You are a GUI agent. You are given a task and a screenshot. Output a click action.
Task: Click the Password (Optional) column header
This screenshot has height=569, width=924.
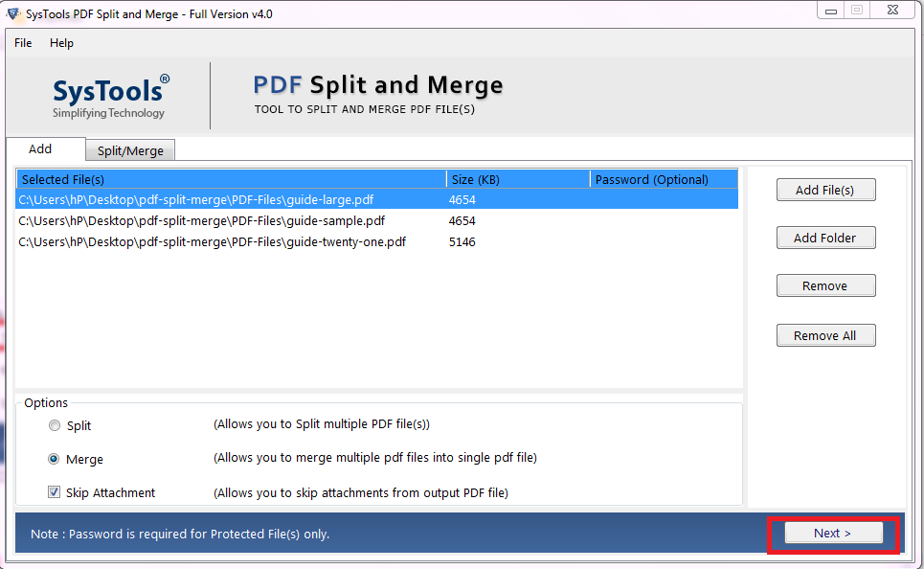[664, 179]
